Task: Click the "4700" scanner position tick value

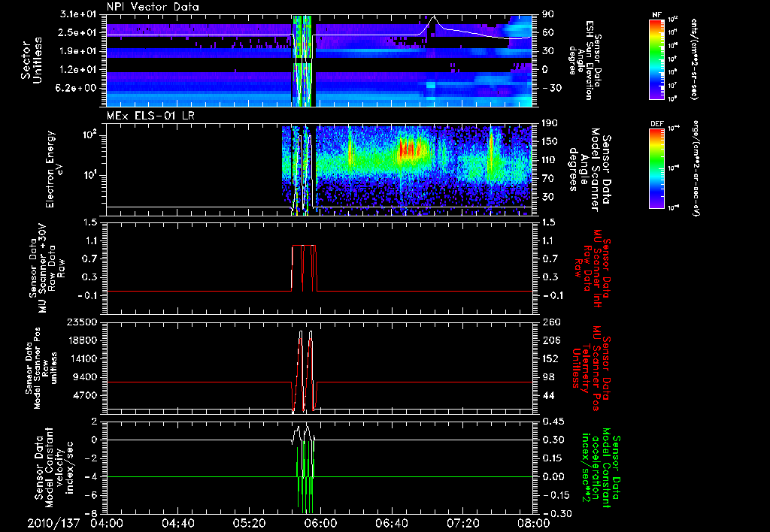Action: click(86, 395)
